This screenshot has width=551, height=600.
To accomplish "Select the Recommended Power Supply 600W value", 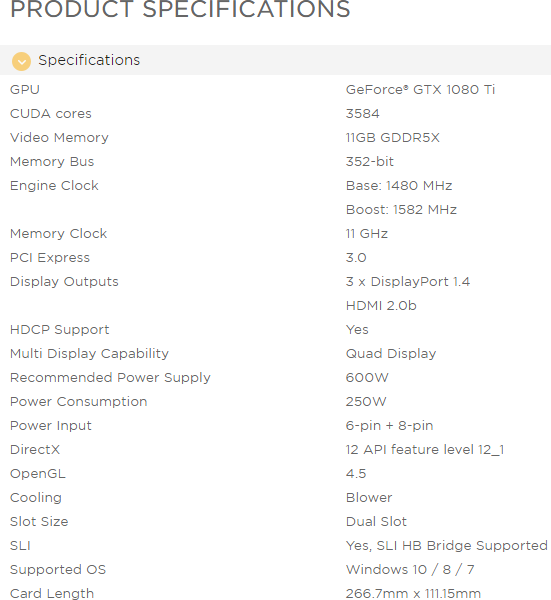I will [367, 378].
